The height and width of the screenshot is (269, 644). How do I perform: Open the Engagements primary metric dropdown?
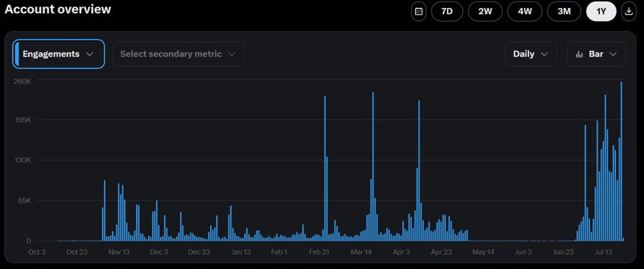[58, 54]
